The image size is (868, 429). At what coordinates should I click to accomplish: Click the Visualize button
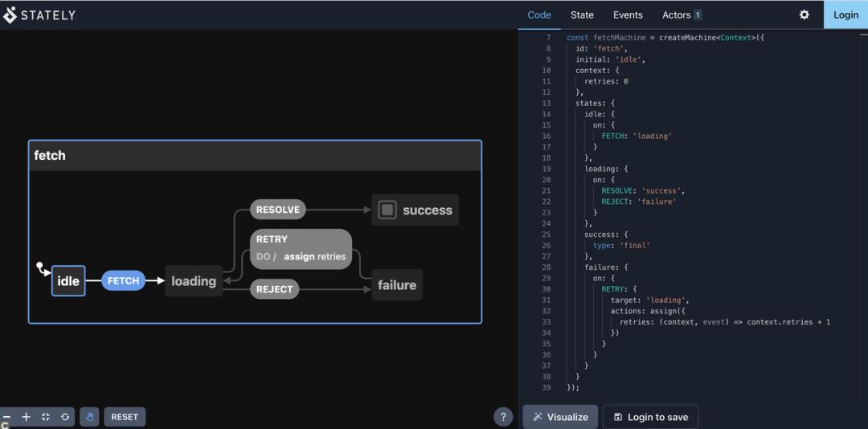[x=560, y=417]
